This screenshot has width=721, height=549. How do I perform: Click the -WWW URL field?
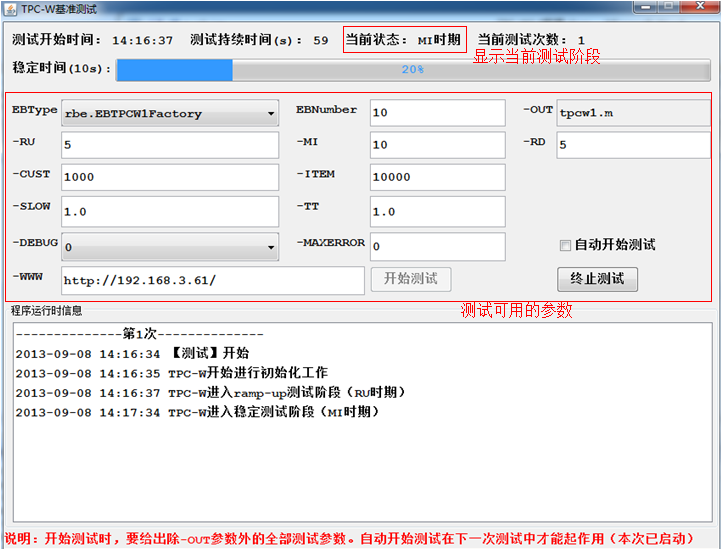213,280
